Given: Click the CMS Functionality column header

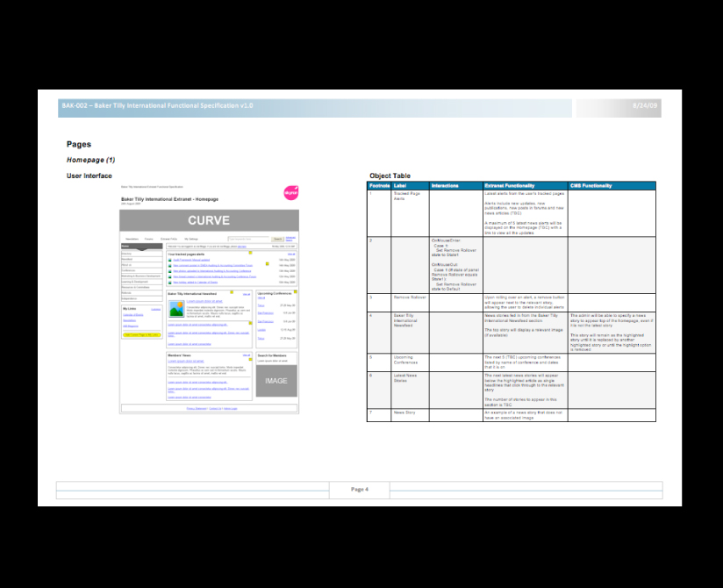Looking at the screenshot, I should click(x=594, y=185).
